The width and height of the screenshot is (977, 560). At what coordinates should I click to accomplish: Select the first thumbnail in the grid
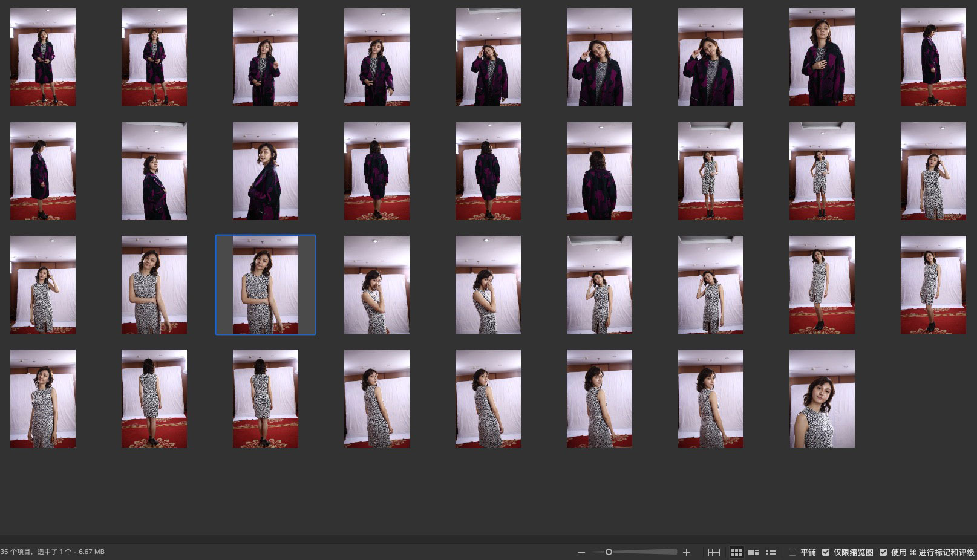pyautogui.click(x=43, y=57)
